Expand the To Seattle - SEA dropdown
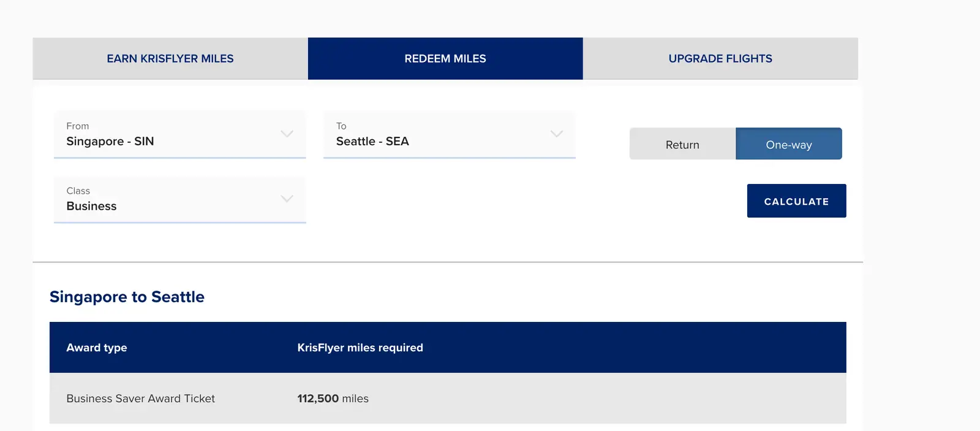This screenshot has width=980, height=431. 450,134
